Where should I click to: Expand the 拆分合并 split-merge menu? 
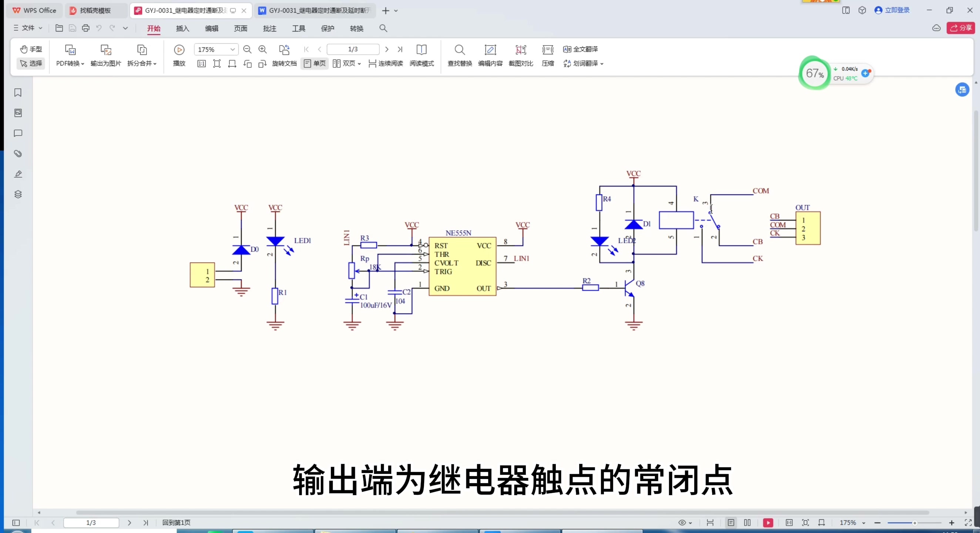pyautogui.click(x=142, y=56)
